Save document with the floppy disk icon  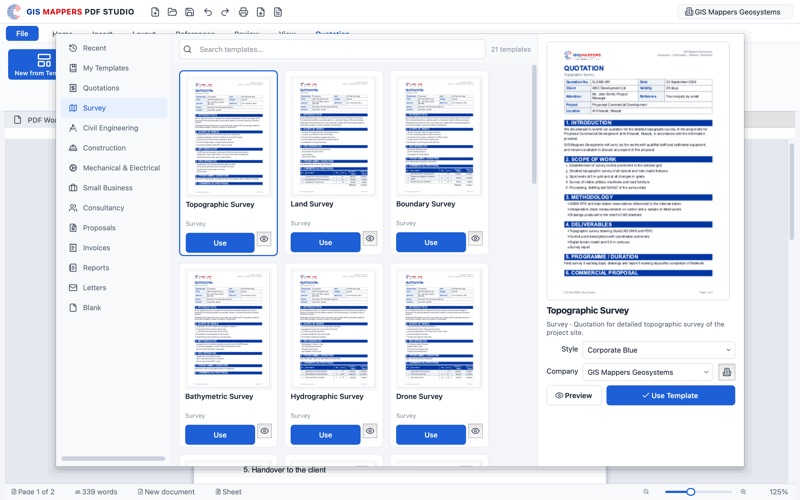coord(189,12)
